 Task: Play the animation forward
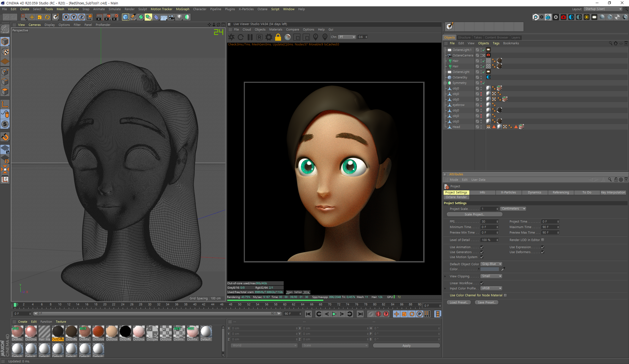point(334,314)
